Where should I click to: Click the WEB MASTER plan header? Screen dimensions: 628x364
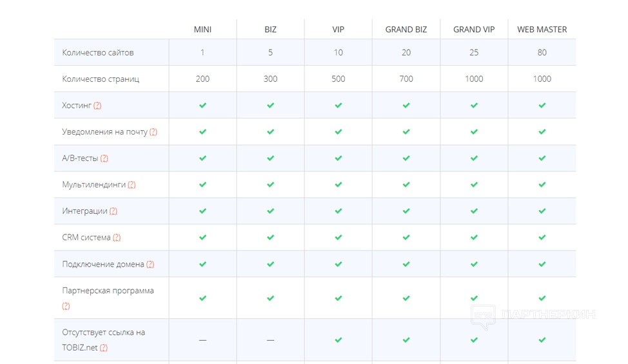[542, 30]
